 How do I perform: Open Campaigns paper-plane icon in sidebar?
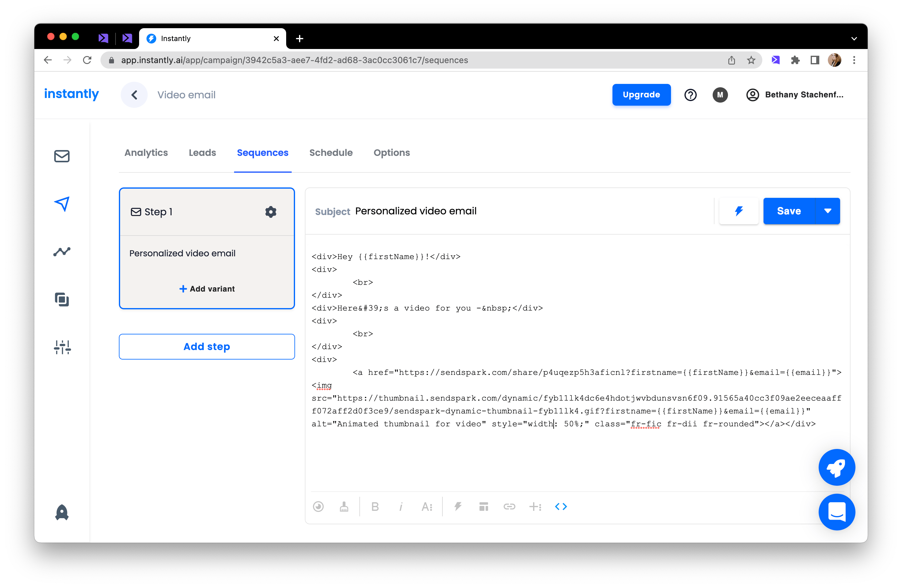[x=62, y=204]
